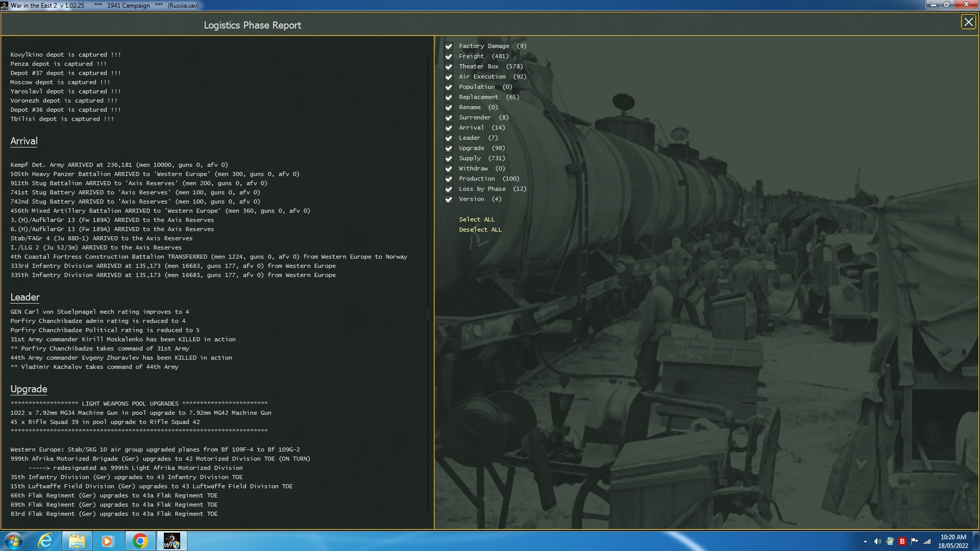Select the '1022 x 7.92mm MG34' upgrade line
Image resolution: width=980 pixels, height=551 pixels.
tap(141, 413)
